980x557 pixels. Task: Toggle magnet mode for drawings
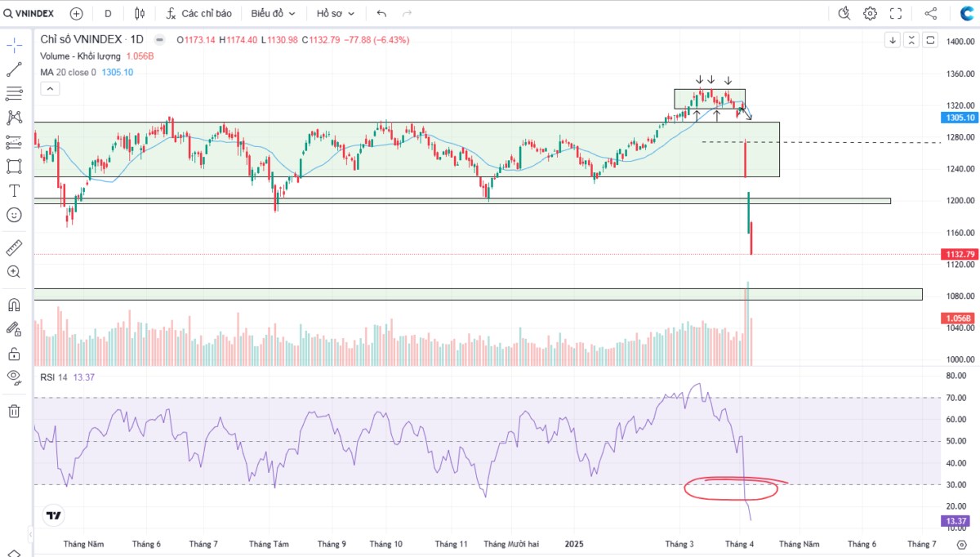14,305
